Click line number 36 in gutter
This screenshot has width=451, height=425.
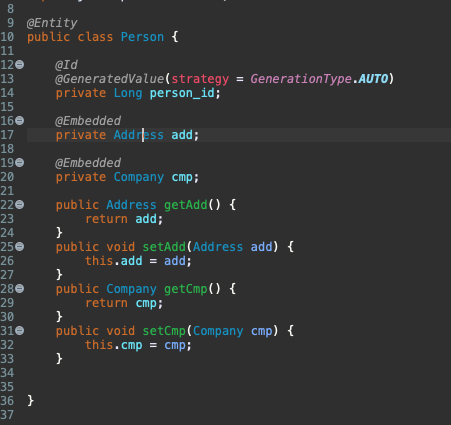point(7,401)
